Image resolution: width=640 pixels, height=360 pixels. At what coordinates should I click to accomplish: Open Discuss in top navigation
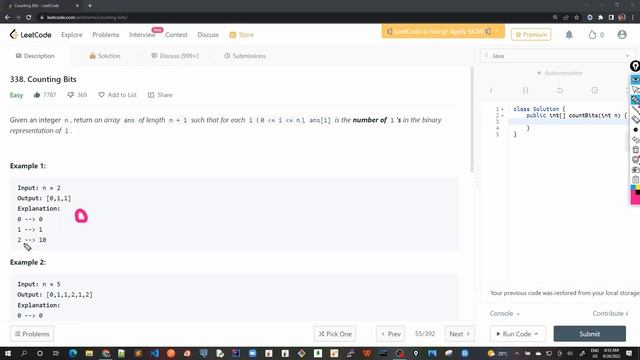pyautogui.click(x=208, y=35)
